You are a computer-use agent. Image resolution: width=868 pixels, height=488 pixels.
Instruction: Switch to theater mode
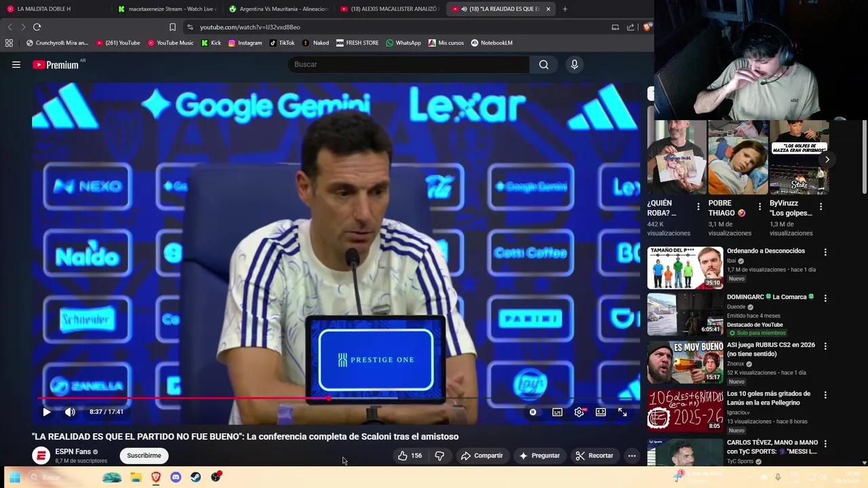601,412
